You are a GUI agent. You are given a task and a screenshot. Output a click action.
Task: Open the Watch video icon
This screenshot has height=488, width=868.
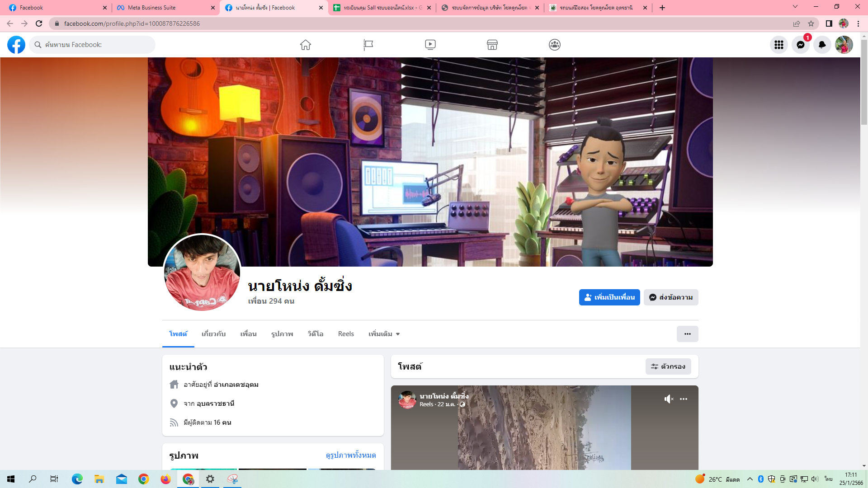[x=430, y=45]
